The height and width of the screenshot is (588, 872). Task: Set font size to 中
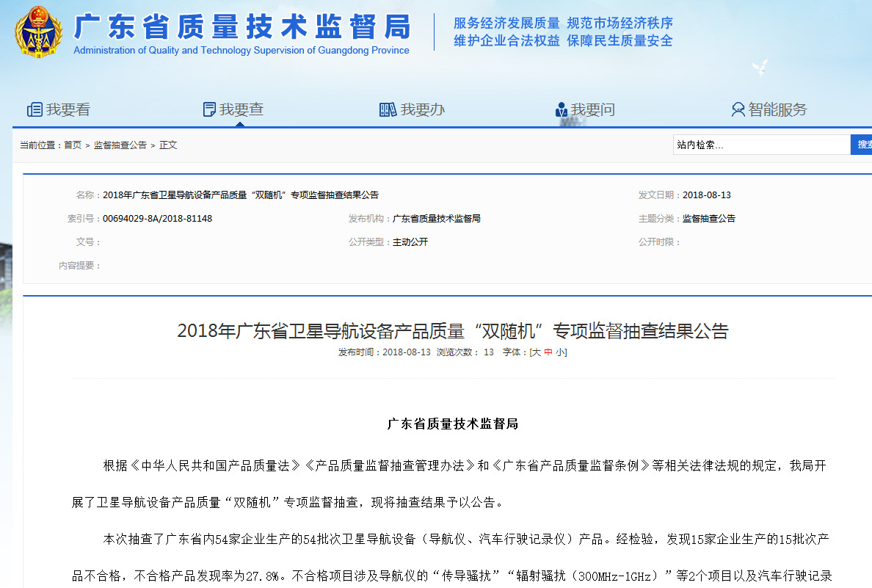click(548, 352)
